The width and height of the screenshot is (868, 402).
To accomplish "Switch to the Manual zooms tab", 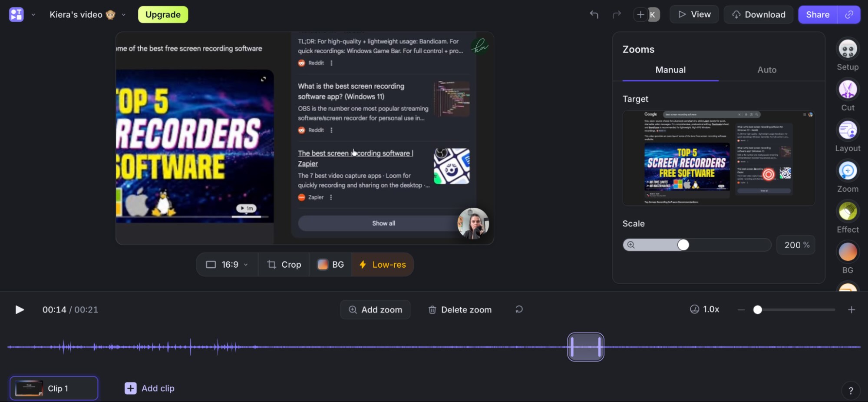I will 670,70.
